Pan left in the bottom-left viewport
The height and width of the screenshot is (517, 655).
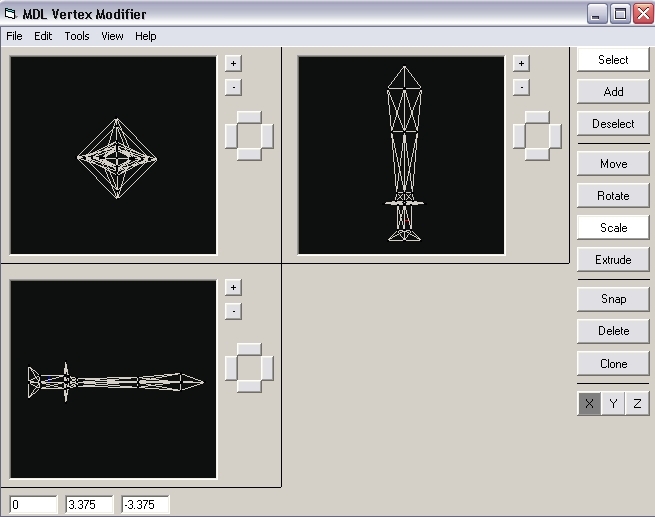[231, 368]
